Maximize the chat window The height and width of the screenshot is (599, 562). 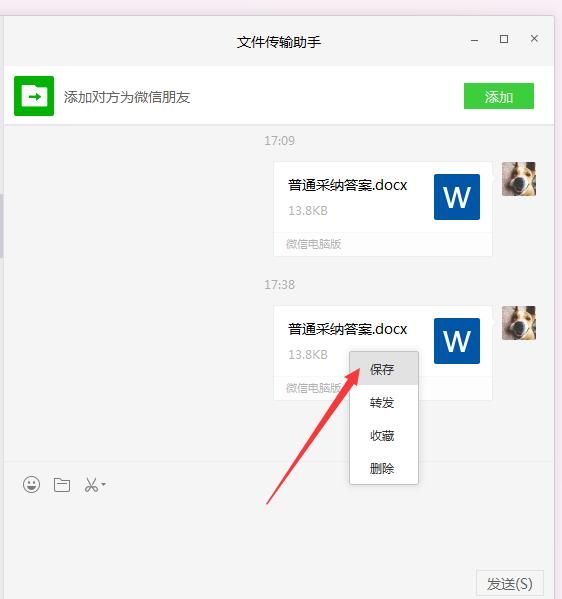504,39
